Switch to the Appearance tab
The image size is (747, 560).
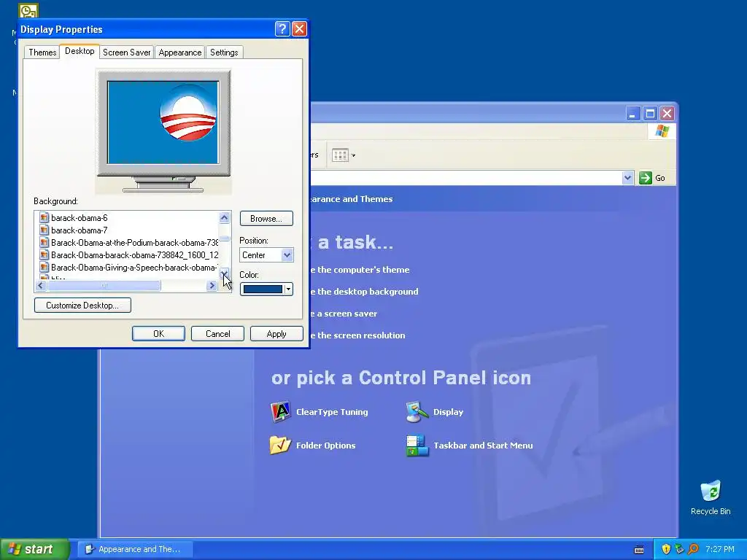pos(180,52)
